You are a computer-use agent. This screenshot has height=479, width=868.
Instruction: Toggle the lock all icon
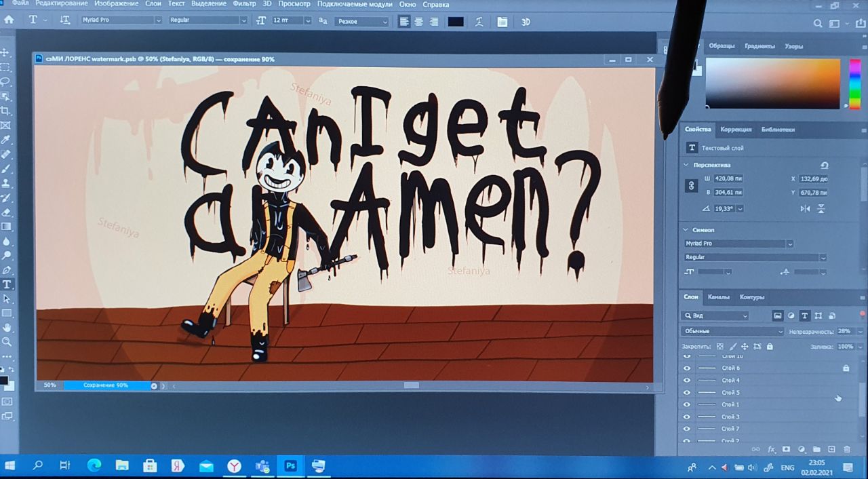coord(770,347)
